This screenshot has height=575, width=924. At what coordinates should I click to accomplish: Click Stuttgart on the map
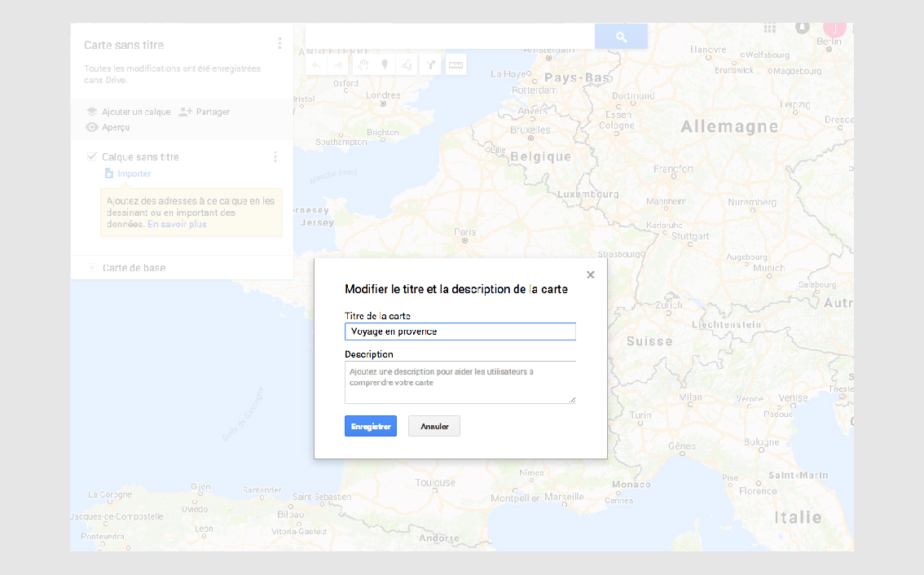[690, 236]
